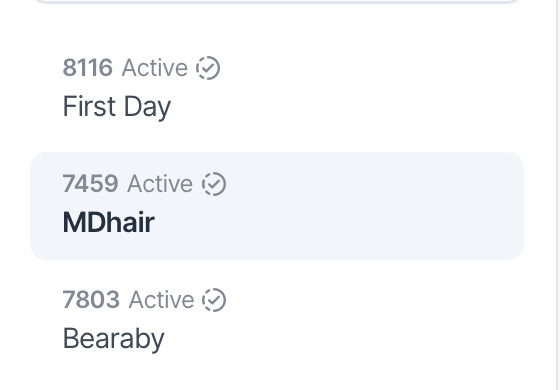Click the ID number 7803
This screenshot has width=560, height=390.
point(91,300)
